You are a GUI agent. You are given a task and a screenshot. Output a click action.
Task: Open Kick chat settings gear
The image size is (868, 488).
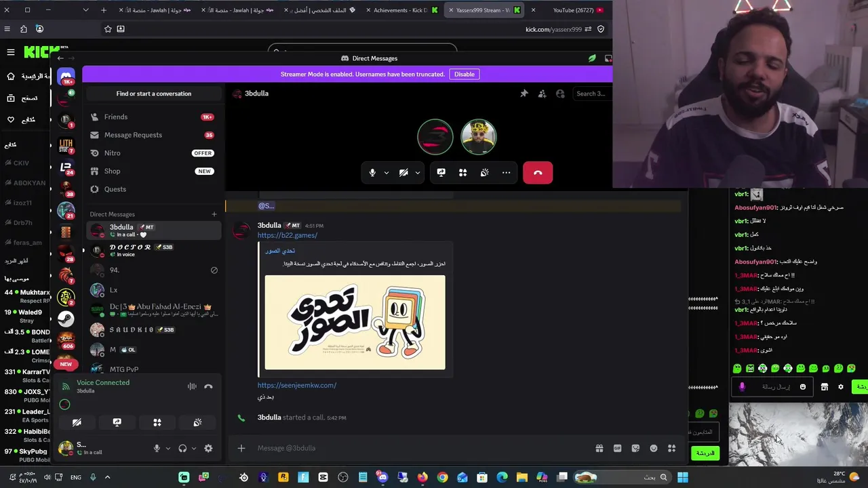coord(841,386)
